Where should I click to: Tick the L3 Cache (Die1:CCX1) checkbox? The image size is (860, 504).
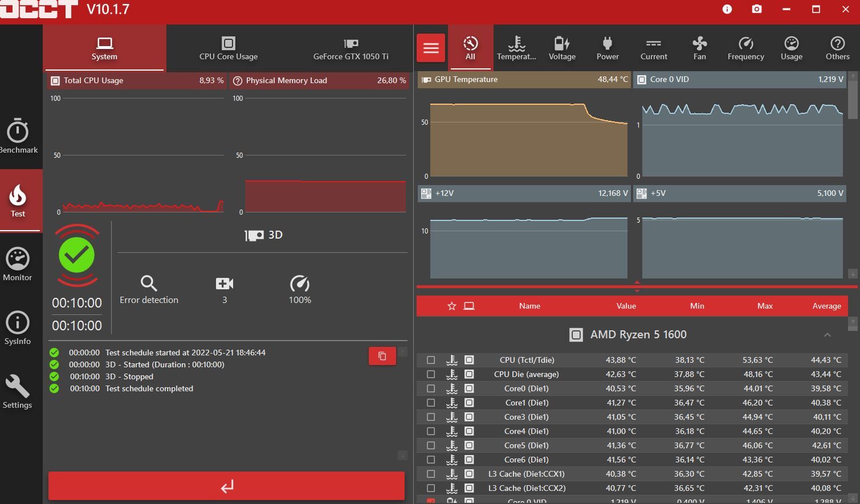click(431, 474)
